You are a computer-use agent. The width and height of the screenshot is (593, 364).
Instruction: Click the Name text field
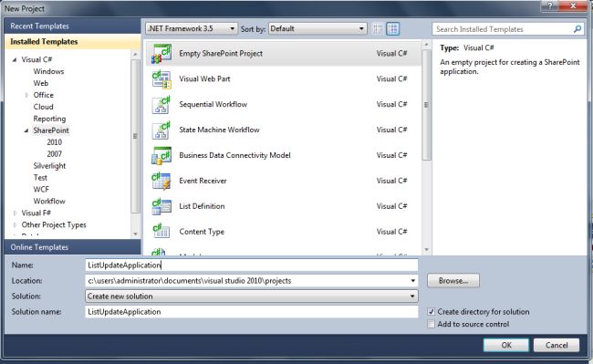click(x=252, y=265)
